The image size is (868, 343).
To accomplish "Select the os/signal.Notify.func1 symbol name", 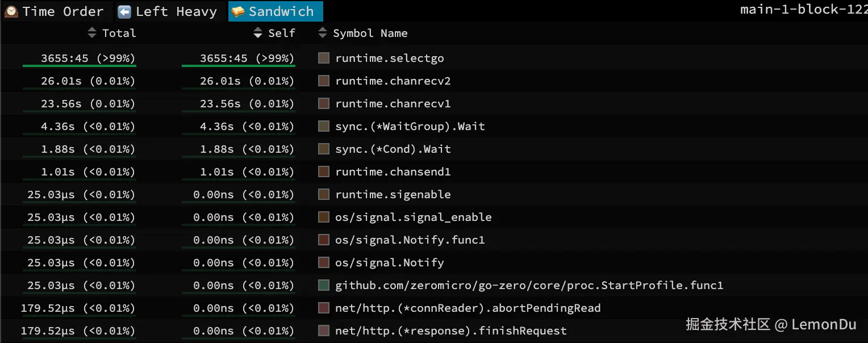I will tap(410, 240).
